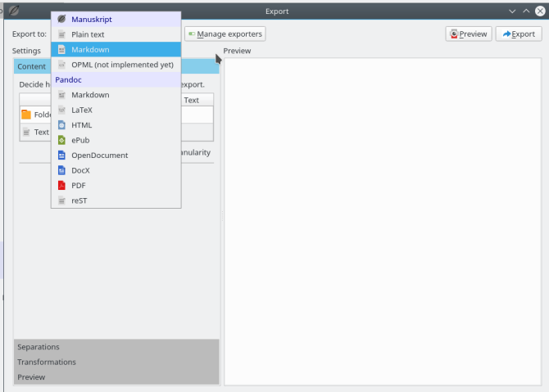This screenshot has height=392, width=549.
Task: Click the Pandoc Markdown file icon
Action: [61, 95]
